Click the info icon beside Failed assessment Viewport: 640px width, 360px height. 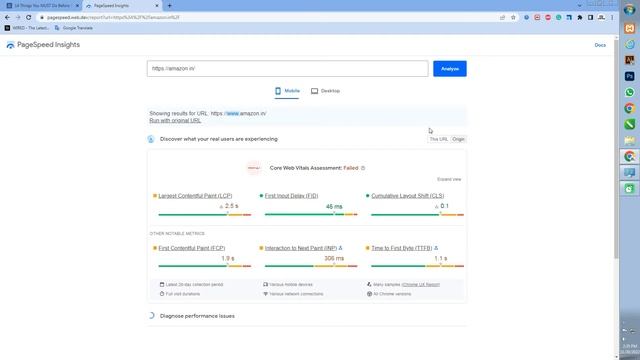point(363,168)
